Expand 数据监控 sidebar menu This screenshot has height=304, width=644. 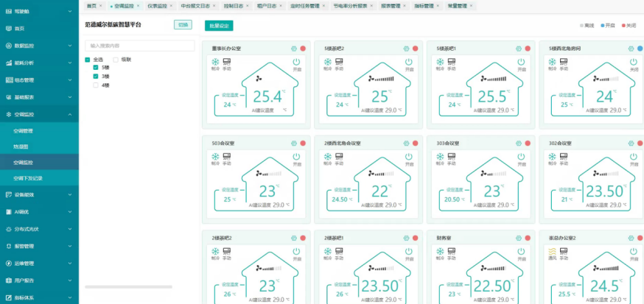coord(39,46)
